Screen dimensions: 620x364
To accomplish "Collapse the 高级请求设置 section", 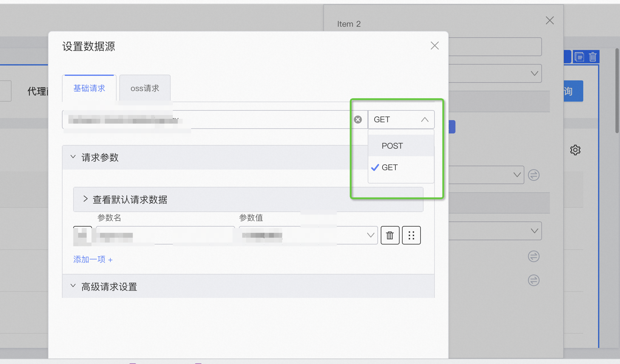I will 73,286.
